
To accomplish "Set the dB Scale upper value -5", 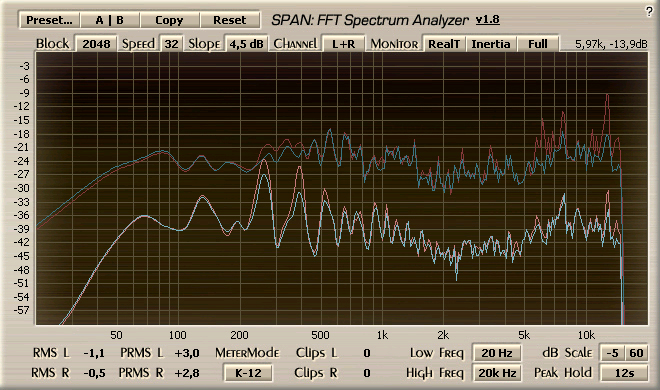I will click(x=612, y=353).
